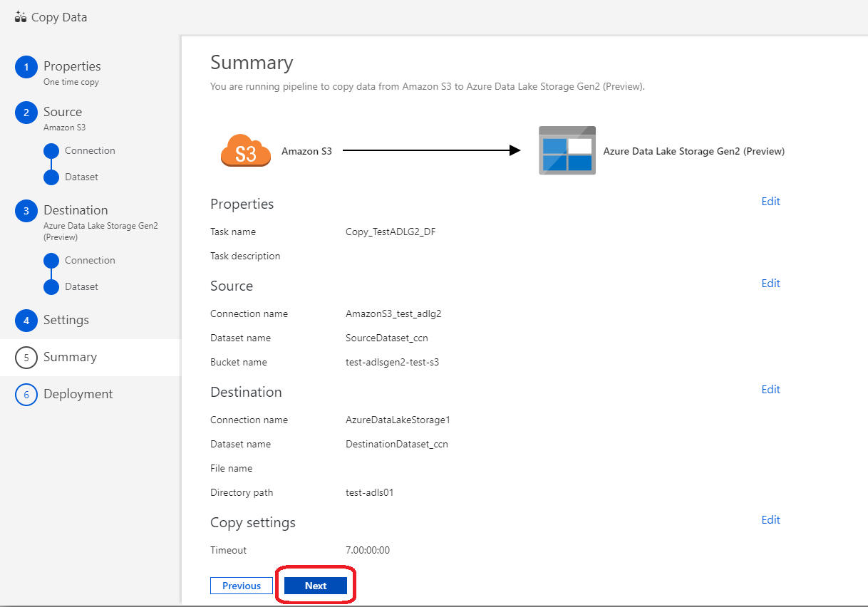The height and width of the screenshot is (607, 868).
Task: Click the Connection dot under Source
Action: coord(51,150)
